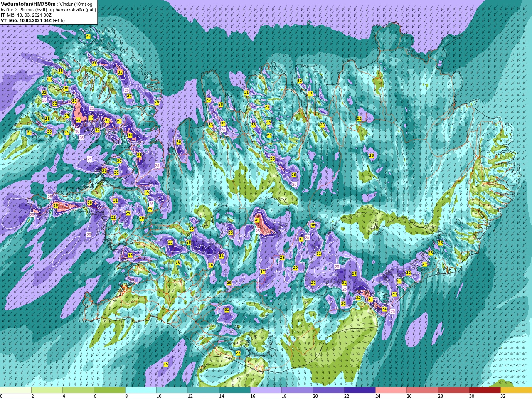
Task: Click the dark red 30–32 color bar swatch
Action: [485, 390]
